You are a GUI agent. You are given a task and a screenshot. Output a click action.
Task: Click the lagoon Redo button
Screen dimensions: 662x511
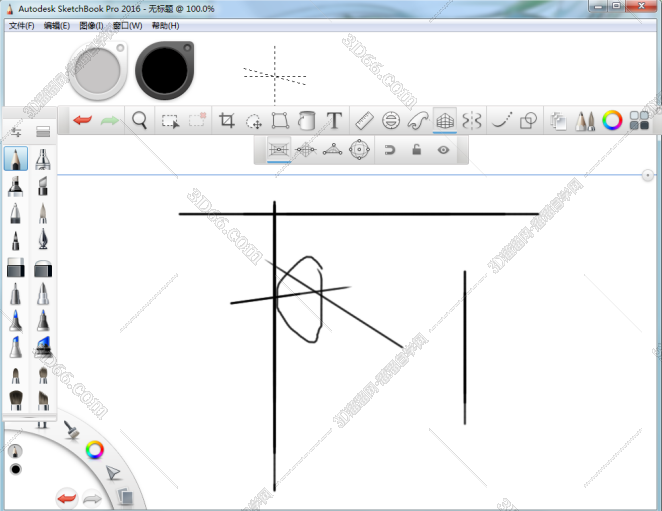pyautogui.click(x=92, y=500)
